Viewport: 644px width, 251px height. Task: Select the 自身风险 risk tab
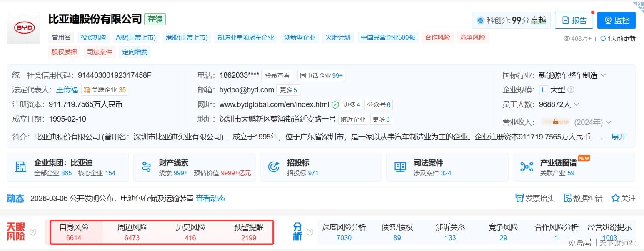click(x=74, y=232)
